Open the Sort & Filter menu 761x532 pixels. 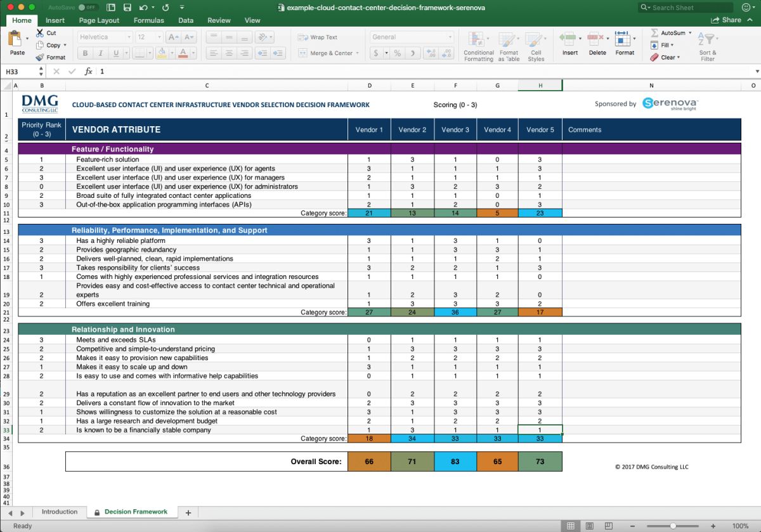coord(707,46)
